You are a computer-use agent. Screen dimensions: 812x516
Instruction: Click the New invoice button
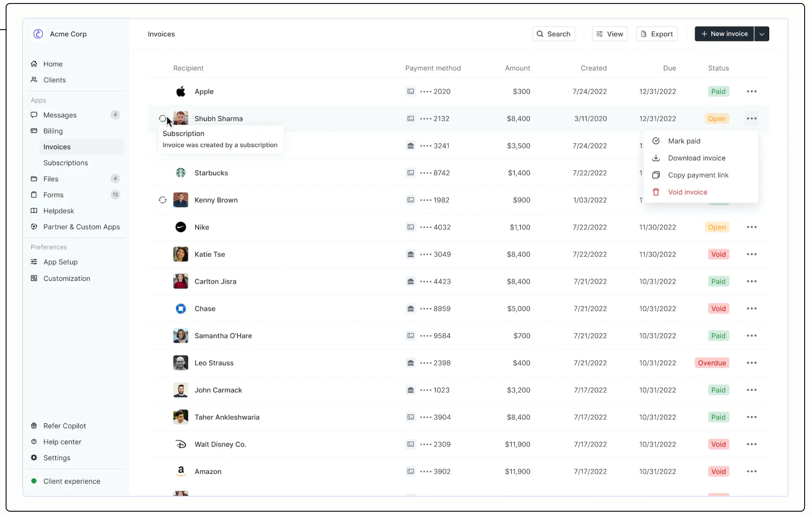click(724, 34)
